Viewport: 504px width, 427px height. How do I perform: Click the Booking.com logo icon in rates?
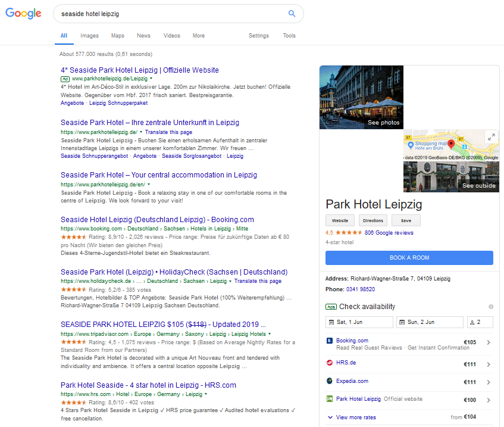point(330,341)
